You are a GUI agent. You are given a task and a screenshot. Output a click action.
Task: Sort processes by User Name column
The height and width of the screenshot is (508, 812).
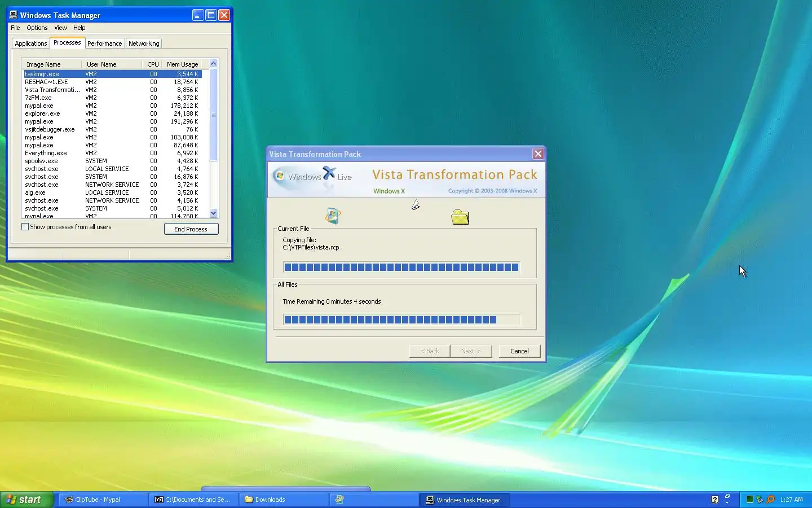(111, 64)
